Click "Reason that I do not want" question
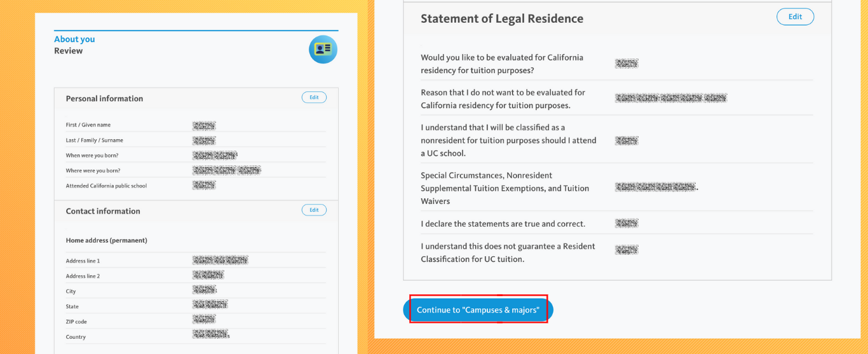The width and height of the screenshot is (868, 354). (x=503, y=99)
